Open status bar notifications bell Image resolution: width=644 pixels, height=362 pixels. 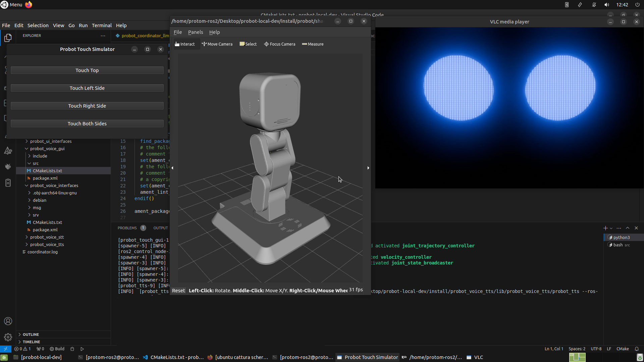click(x=637, y=349)
